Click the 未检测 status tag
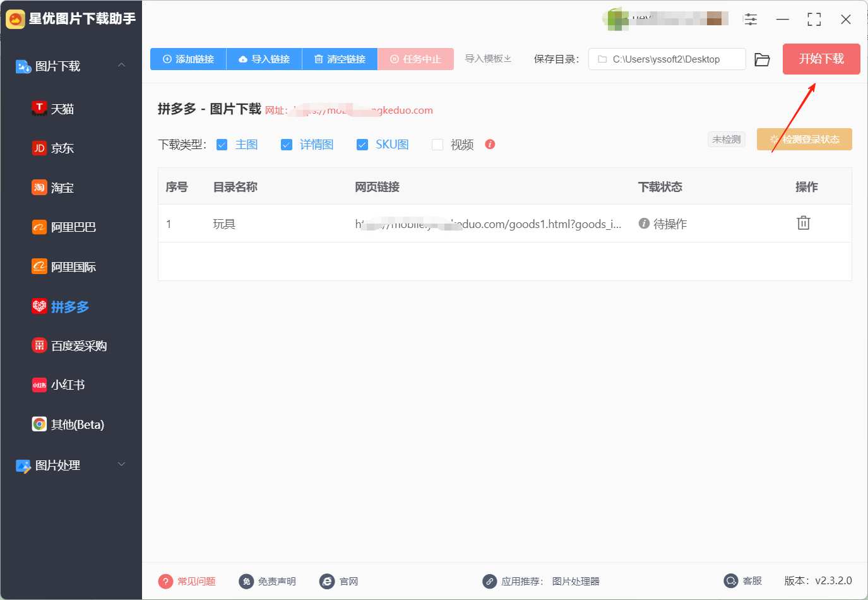 click(x=727, y=140)
